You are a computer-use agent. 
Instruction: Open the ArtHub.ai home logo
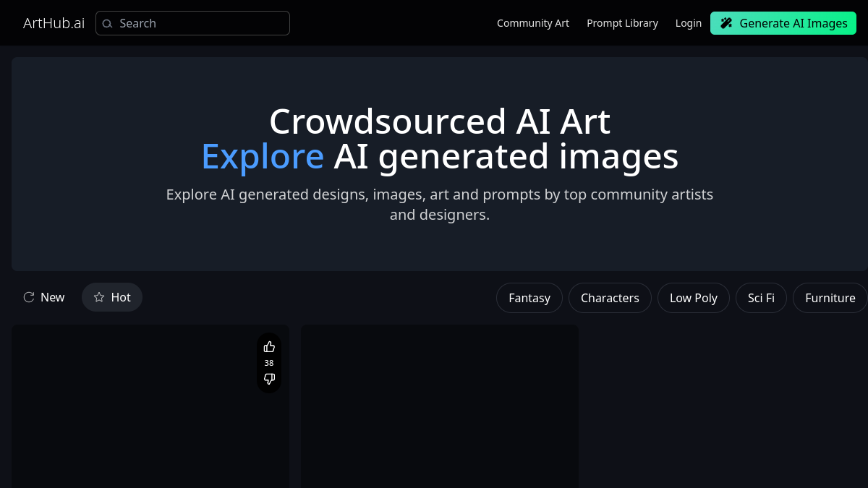tap(54, 23)
